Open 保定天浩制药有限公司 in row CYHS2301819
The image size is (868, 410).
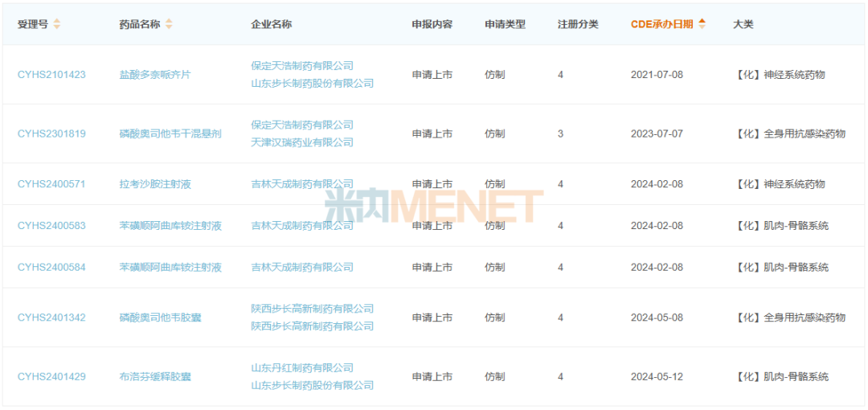pos(302,125)
